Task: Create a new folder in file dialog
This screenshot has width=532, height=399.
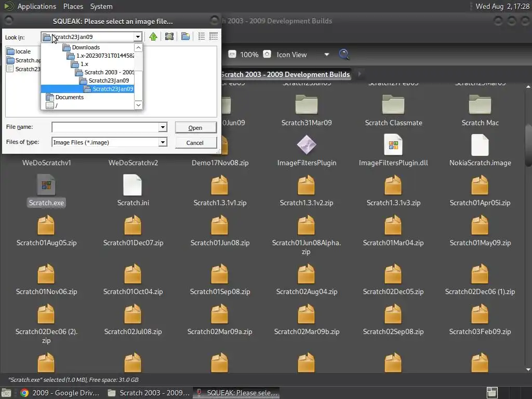Action: 185,36
